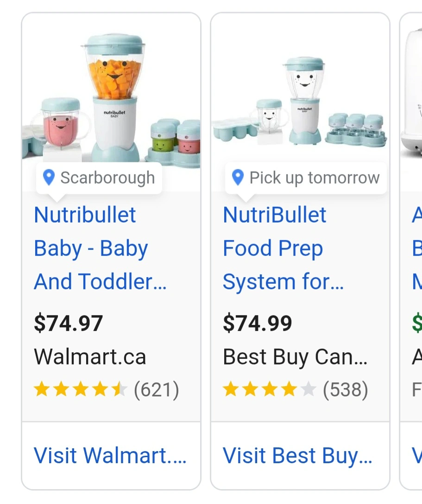Click the Walmart listing's star rating

80,390
